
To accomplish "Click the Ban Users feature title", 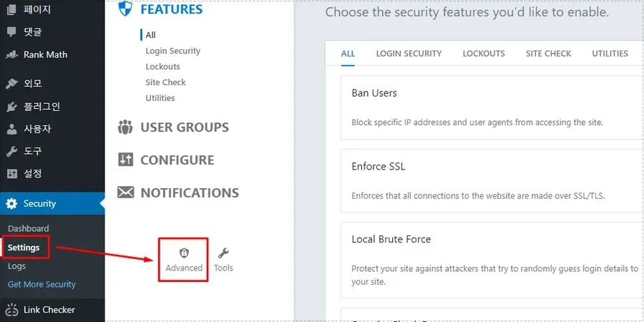I will [x=374, y=93].
